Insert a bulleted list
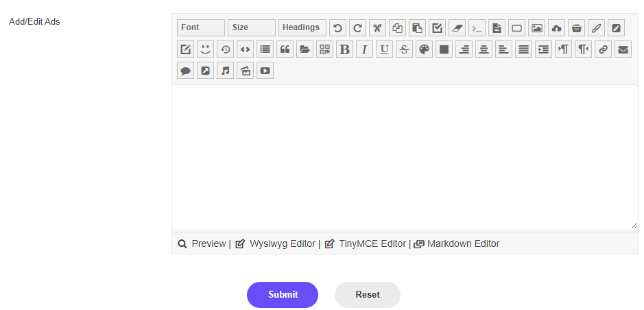The width and height of the screenshot is (644, 310). coord(265,49)
